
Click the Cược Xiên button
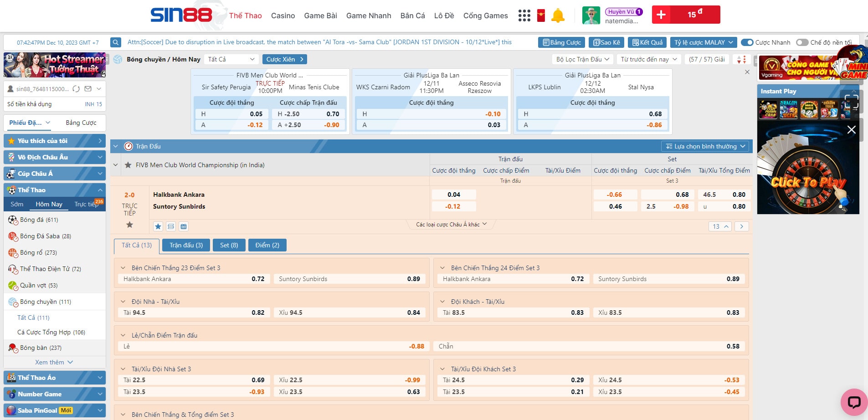coord(284,59)
